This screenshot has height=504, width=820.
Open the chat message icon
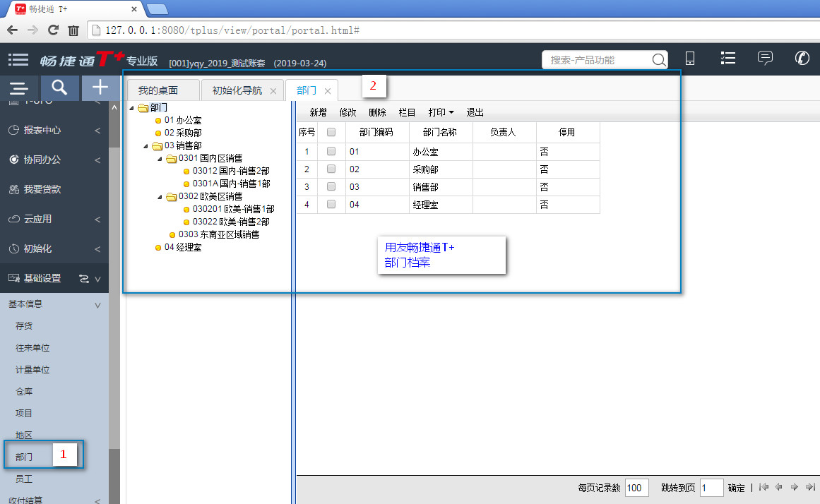coord(765,59)
